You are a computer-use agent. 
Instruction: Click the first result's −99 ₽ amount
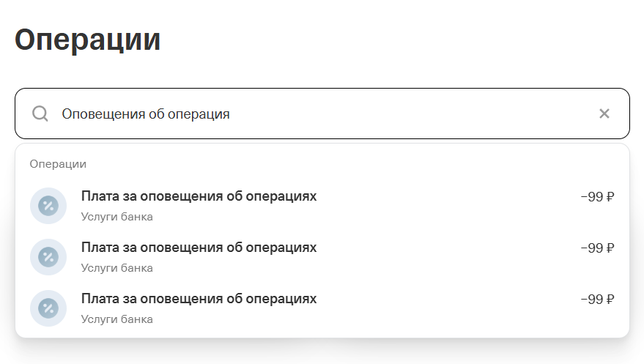(x=596, y=197)
